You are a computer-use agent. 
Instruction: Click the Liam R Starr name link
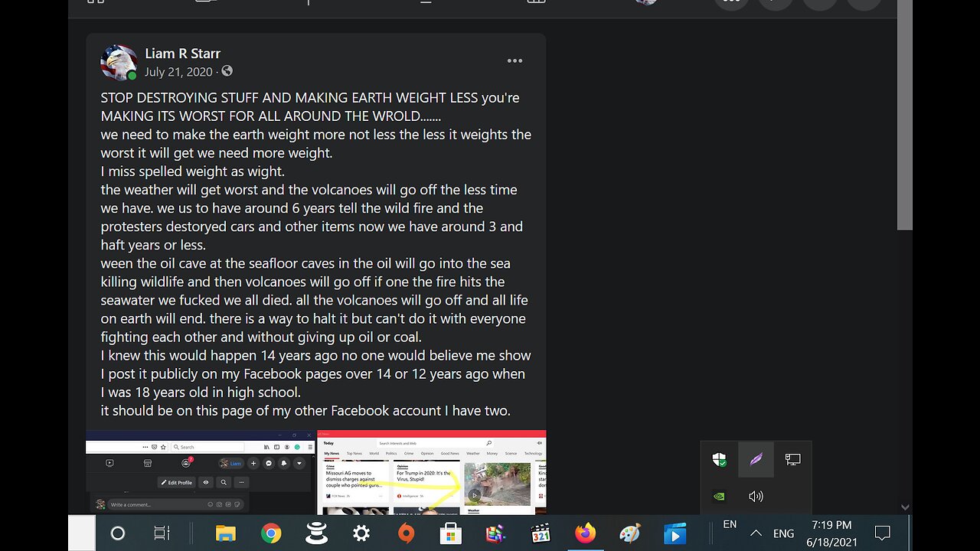coord(182,54)
